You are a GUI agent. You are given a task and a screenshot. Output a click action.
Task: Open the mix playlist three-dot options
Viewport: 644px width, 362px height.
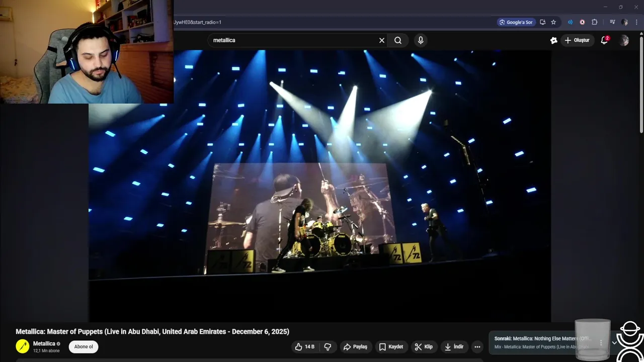[x=601, y=343]
